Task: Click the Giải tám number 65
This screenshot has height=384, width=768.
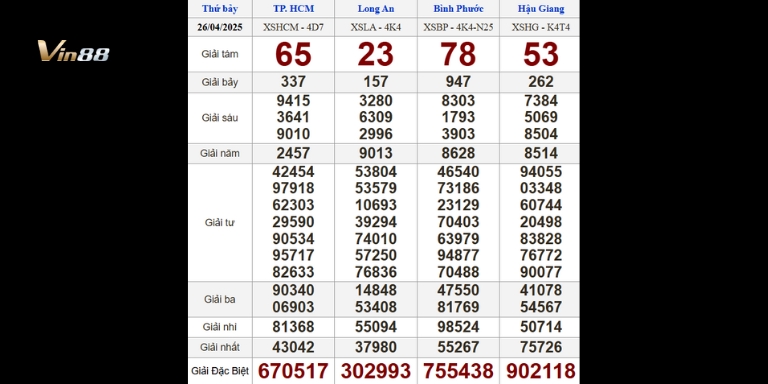Action: [x=293, y=54]
